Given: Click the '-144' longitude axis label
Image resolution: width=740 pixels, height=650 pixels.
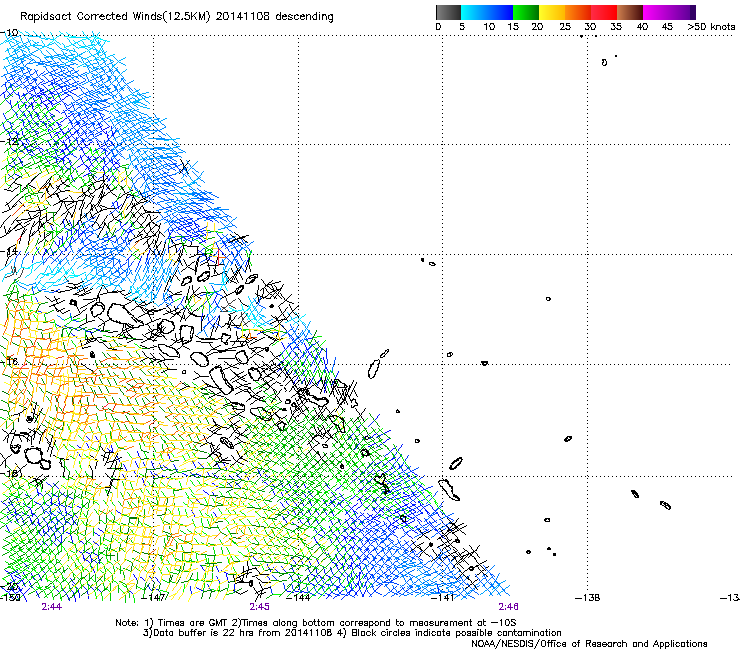Looking at the screenshot, I should pyautogui.click(x=298, y=598).
